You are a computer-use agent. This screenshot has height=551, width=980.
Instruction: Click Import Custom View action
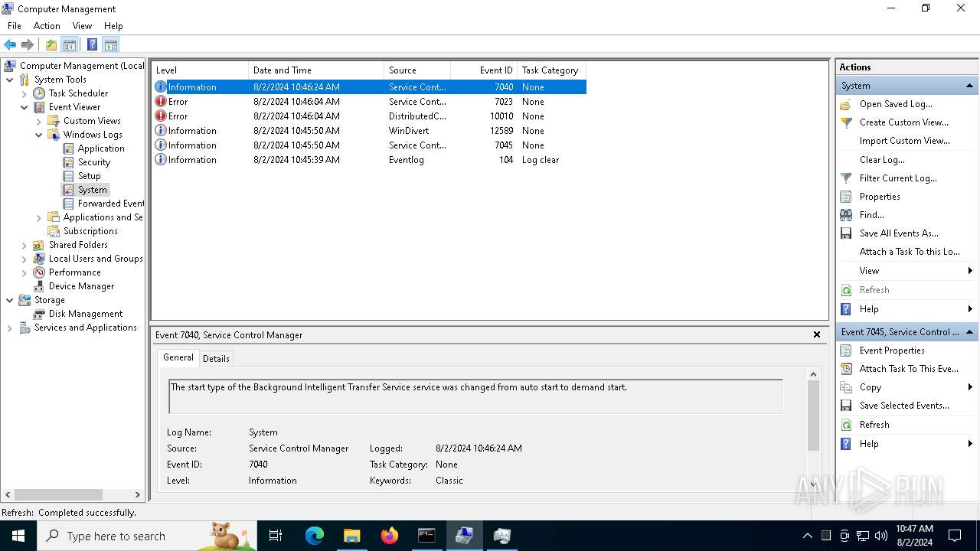click(x=904, y=141)
